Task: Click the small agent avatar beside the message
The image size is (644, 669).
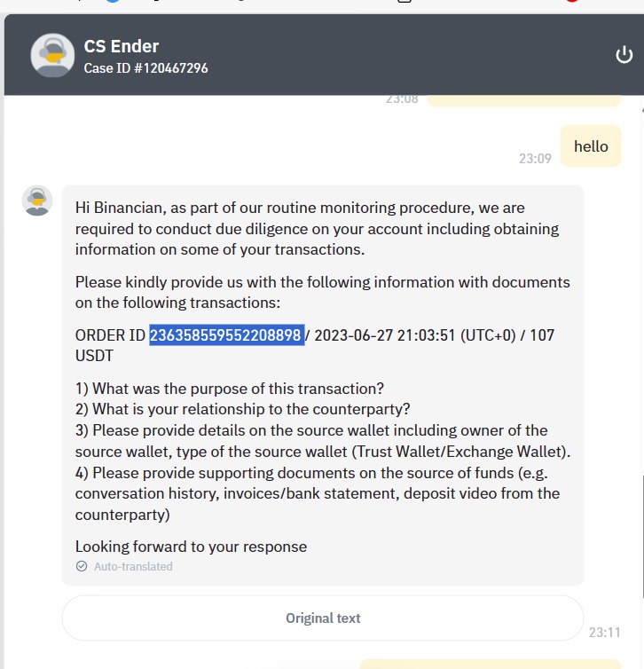Action: [x=37, y=201]
